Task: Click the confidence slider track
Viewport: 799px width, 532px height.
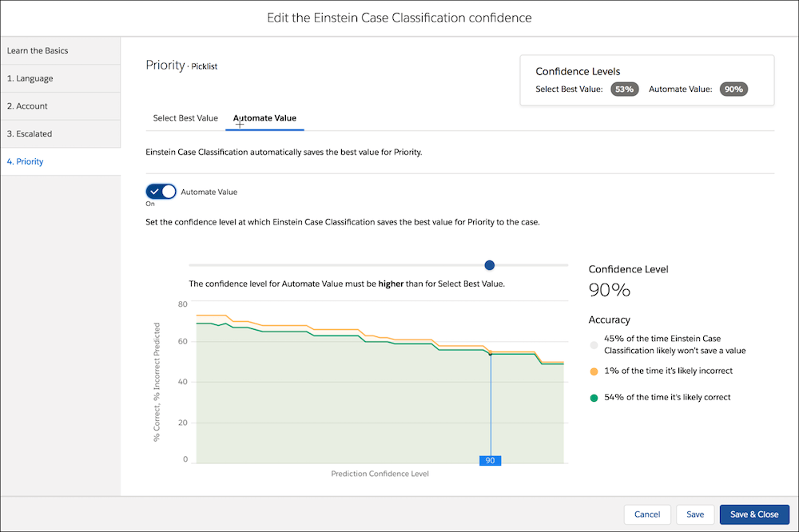Action: (x=379, y=265)
